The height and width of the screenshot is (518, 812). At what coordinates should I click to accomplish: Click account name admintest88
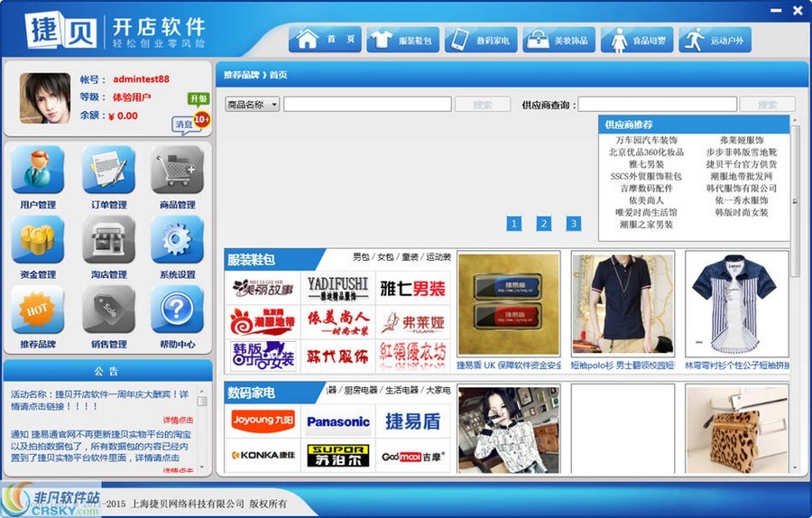tap(141, 79)
